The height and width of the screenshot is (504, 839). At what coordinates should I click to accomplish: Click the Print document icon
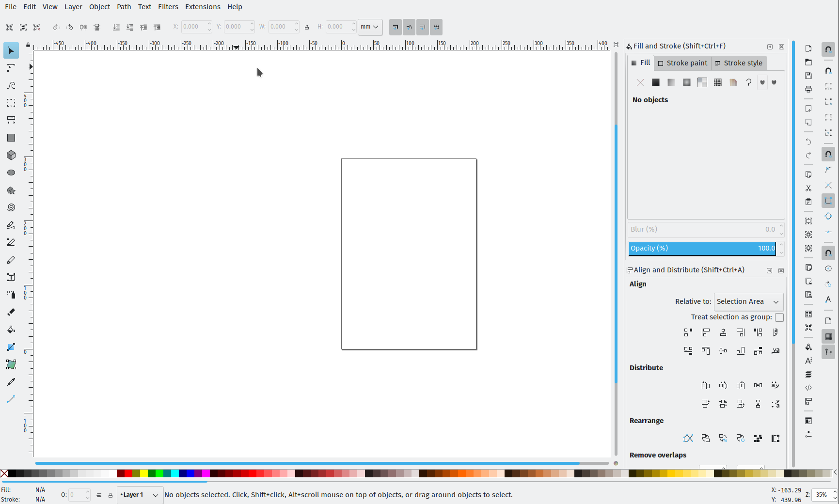click(808, 89)
